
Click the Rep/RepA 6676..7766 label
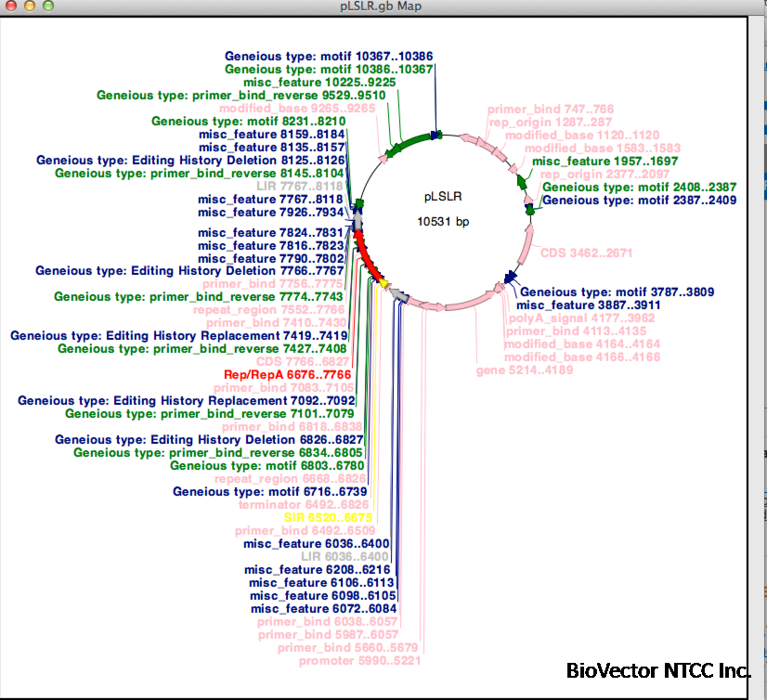tap(287, 375)
